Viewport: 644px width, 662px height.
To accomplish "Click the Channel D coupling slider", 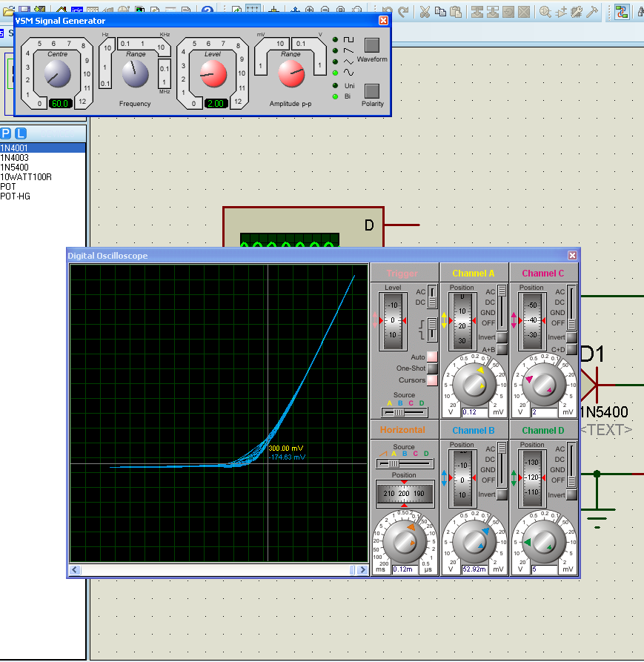I will tap(571, 465).
